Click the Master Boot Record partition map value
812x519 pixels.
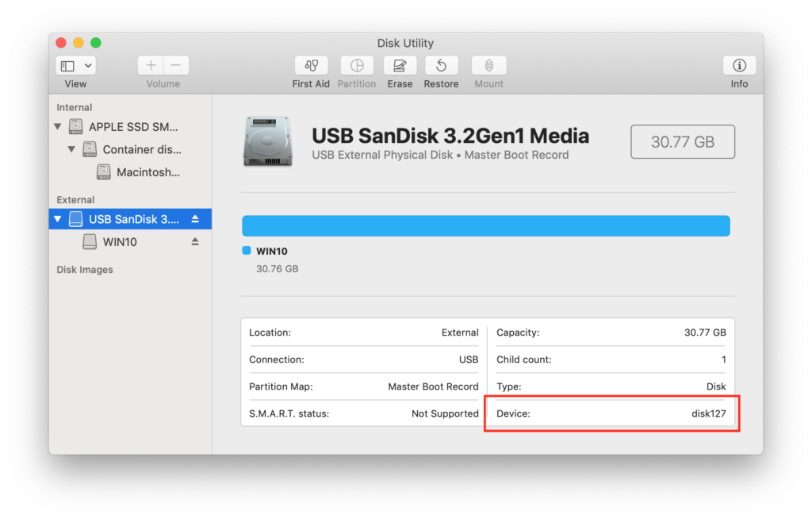pyautogui.click(x=433, y=386)
